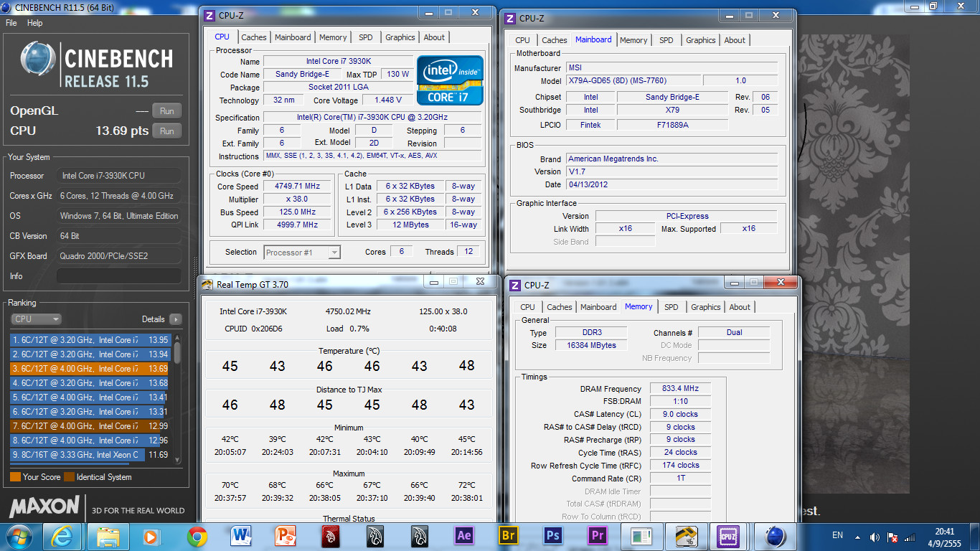980x551 pixels.
Task: Click the Z title icon of the Mainboard CPU-Z window
Action: pos(510,18)
